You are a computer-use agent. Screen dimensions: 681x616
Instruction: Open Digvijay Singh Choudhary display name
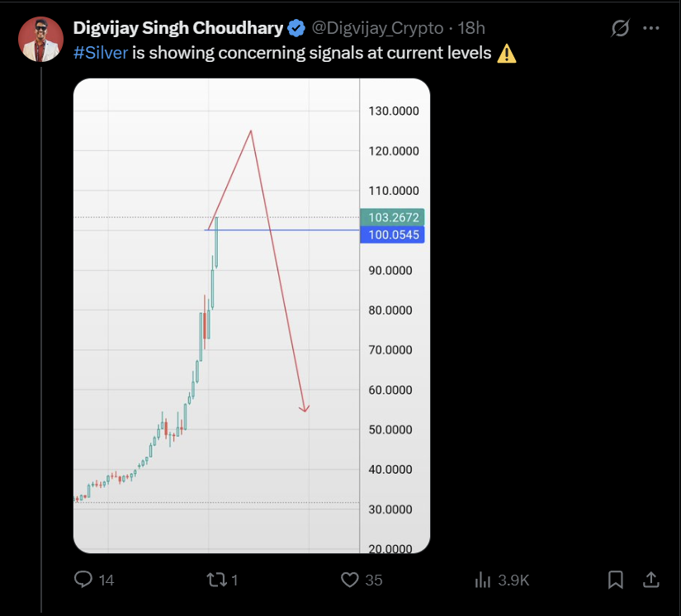pyautogui.click(x=178, y=28)
